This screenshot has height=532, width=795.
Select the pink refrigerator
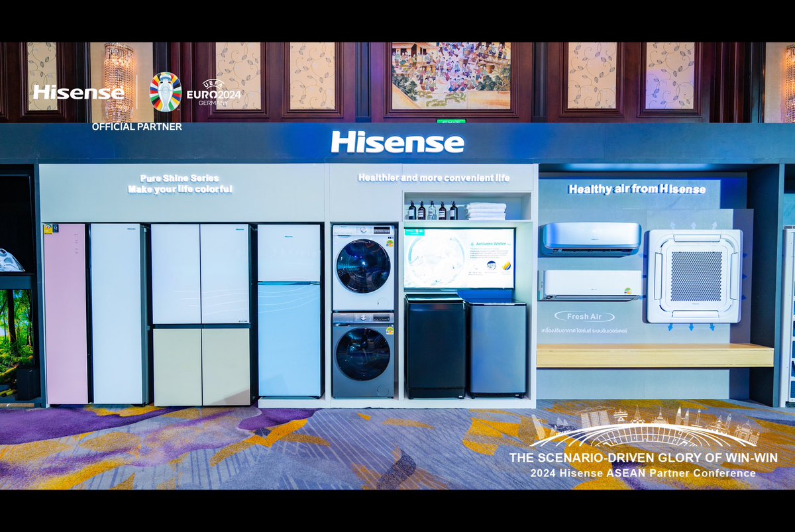65,313
